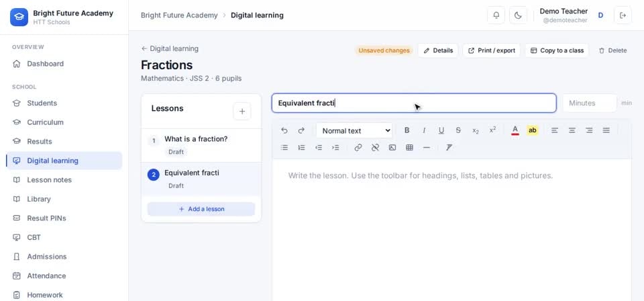Click Mathematics · JSS 2 · 6 pupils subtitle
Viewport: 644px width, 301px height.
coord(191,78)
